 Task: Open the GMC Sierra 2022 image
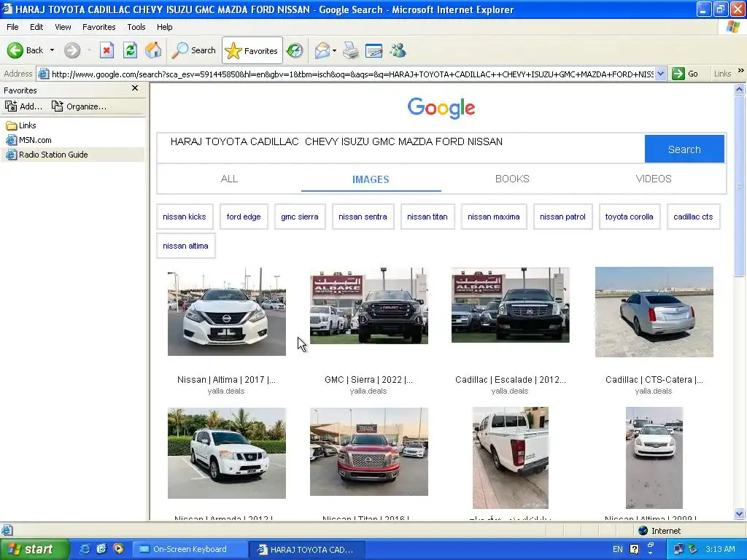(x=368, y=306)
